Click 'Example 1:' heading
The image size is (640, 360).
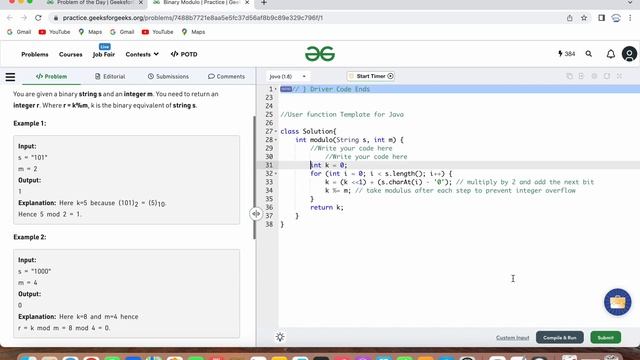click(30, 123)
